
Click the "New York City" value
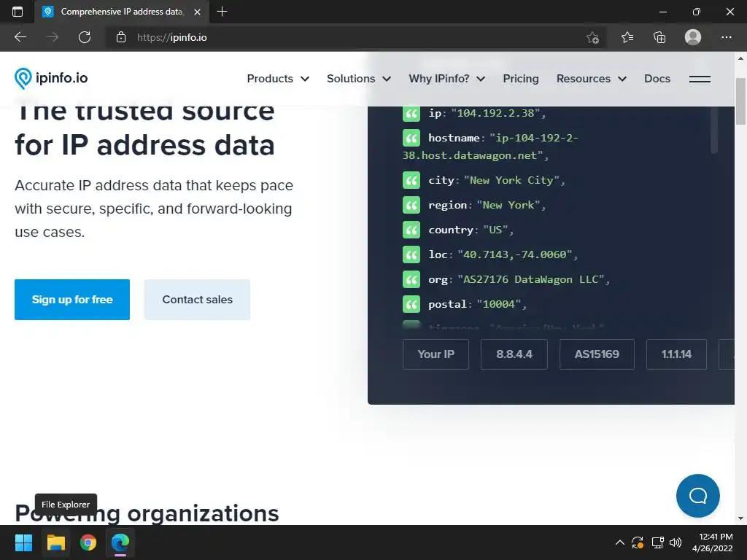511,181
